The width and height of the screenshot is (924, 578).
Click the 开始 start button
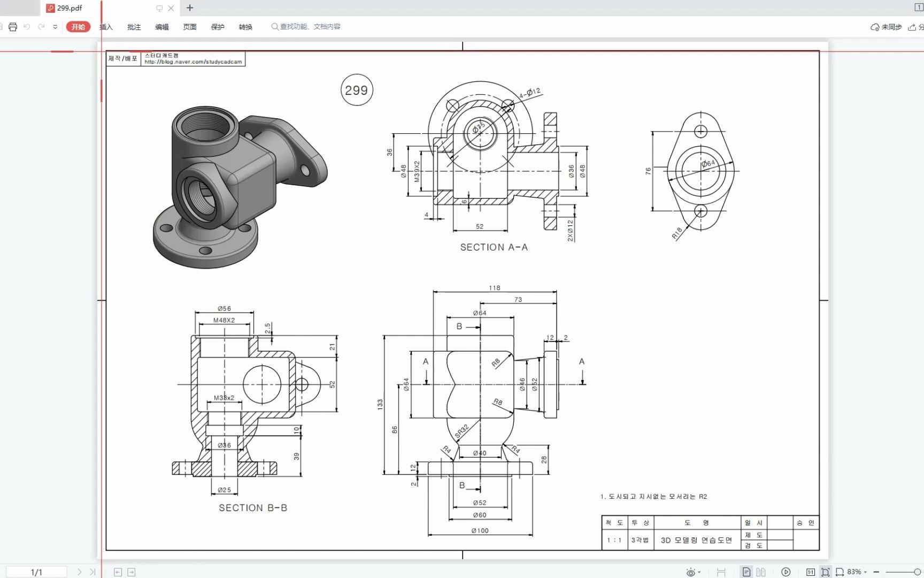[78, 26]
